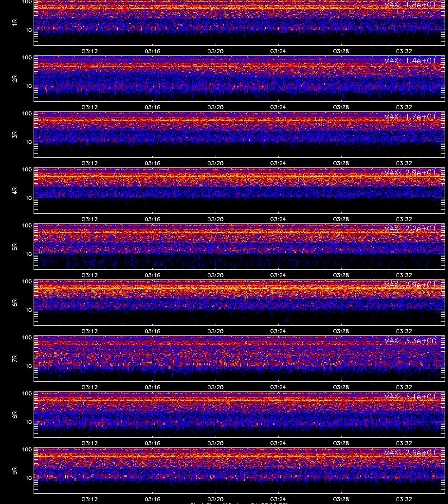Click the 8R spectrogram plot area
The image size is (448, 504).
[240, 414]
